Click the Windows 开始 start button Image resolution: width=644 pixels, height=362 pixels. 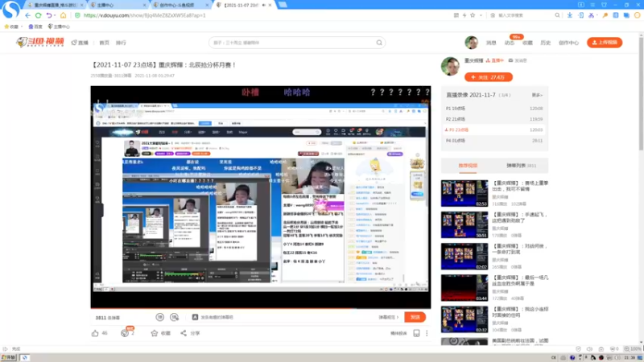9,357
